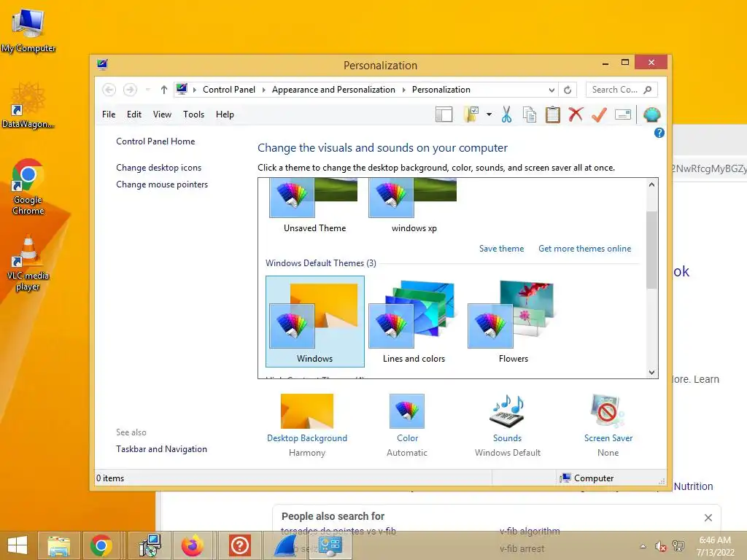Click the pane layout toolbar icon
The height and width of the screenshot is (560, 747).
pos(444,114)
